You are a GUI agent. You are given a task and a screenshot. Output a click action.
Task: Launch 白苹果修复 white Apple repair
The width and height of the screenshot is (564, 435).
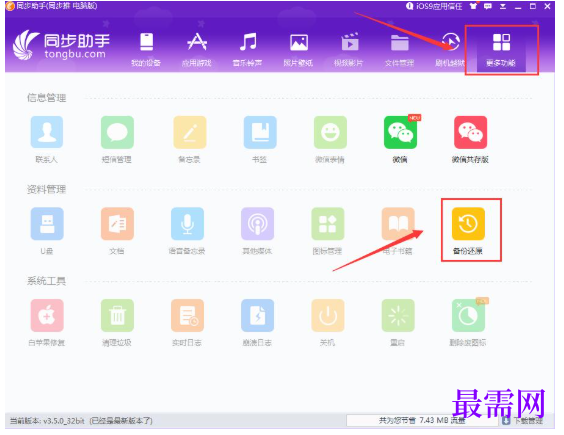[47, 315]
